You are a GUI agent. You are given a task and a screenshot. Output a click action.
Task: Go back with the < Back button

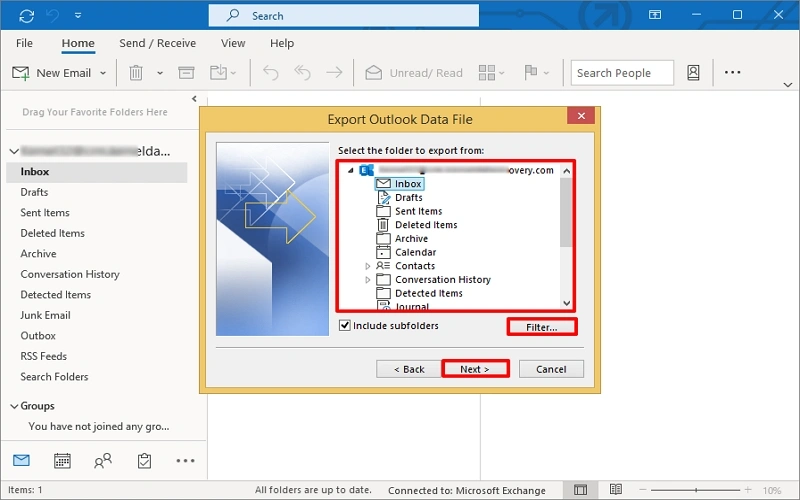(409, 369)
